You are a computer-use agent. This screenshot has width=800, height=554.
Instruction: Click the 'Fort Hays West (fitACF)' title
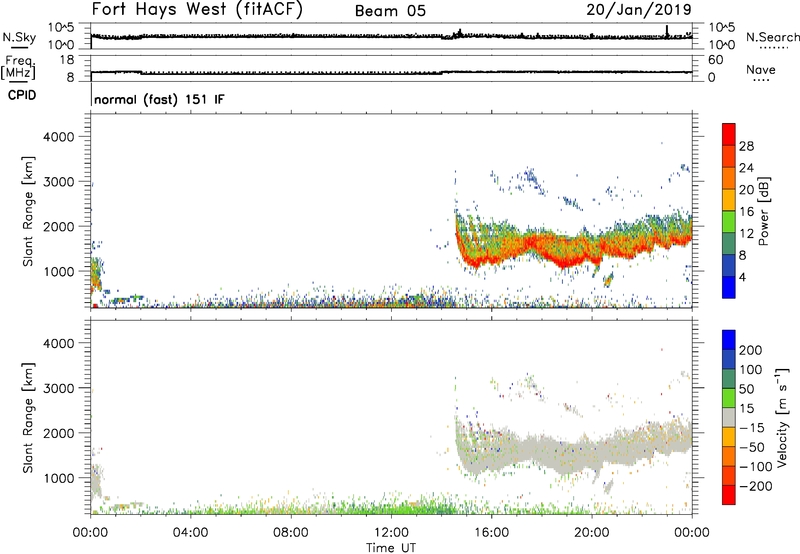click(197, 10)
